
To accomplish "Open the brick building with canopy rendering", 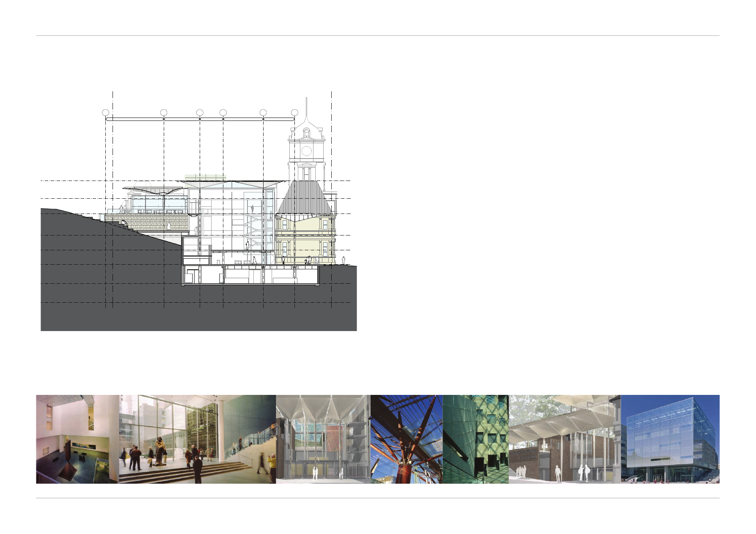I will click(x=564, y=439).
